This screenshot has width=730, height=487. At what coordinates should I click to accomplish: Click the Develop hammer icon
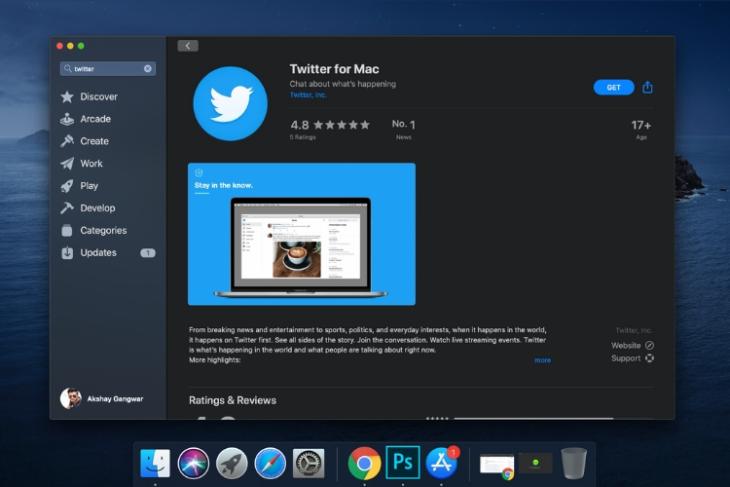click(x=67, y=208)
